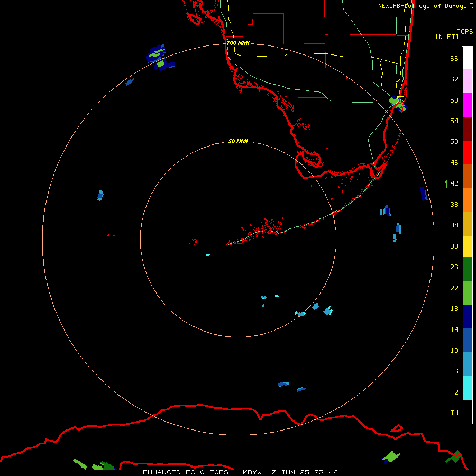Viewport: 476px width, 476px height.
Task: Select the dark red legend swatch
Action: [x=467, y=129]
